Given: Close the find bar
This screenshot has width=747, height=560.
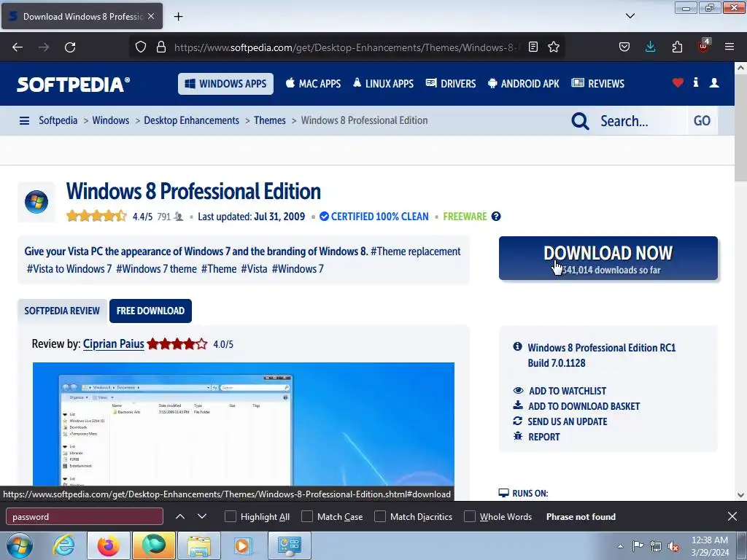Looking at the screenshot, I should (x=732, y=517).
